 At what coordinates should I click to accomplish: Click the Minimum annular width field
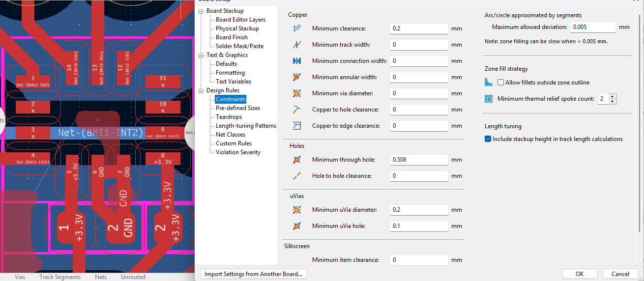[419, 77]
